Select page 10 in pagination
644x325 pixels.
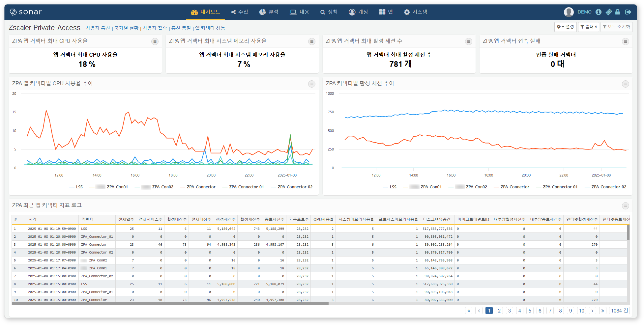[x=582, y=311]
